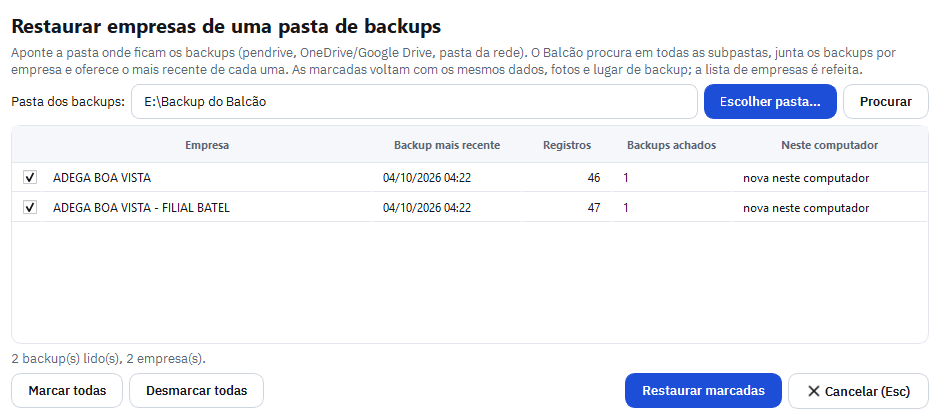Click the Registros value 47
The width and height of the screenshot is (940, 420).
tap(593, 208)
